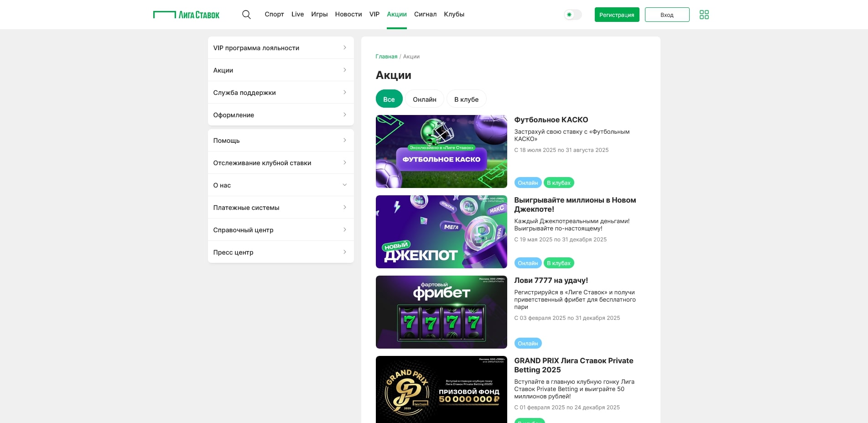Filter promotions by Онлайн
This screenshot has height=423, width=868.
424,99
